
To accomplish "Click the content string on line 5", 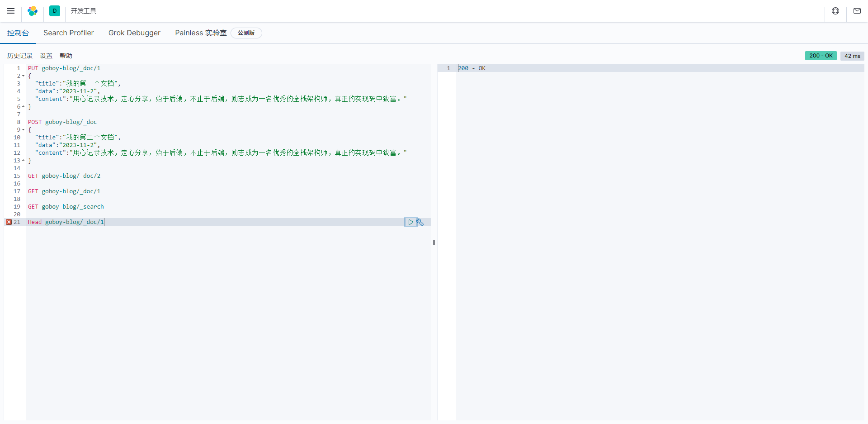I will [221, 99].
